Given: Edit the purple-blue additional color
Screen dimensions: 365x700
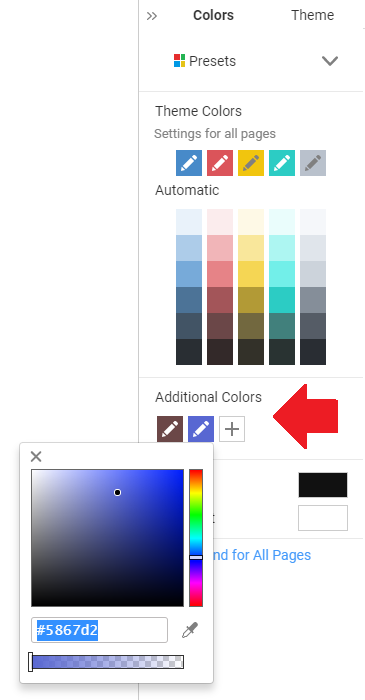Looking at the screenshot, I should pyautogui.click(x=201, y=429).
